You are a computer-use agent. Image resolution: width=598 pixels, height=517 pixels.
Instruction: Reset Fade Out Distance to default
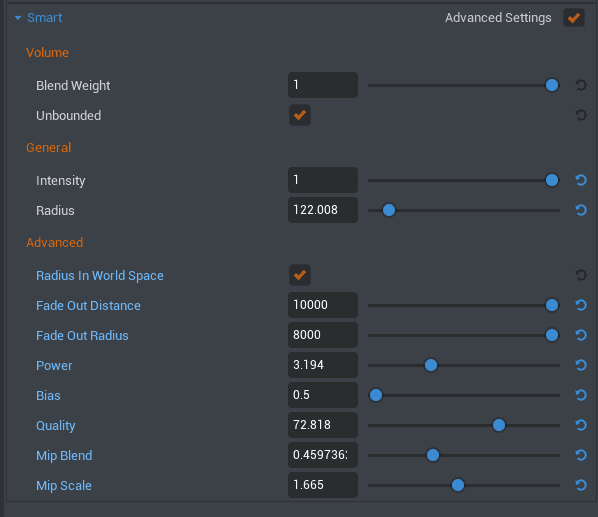tap(581, 305)
